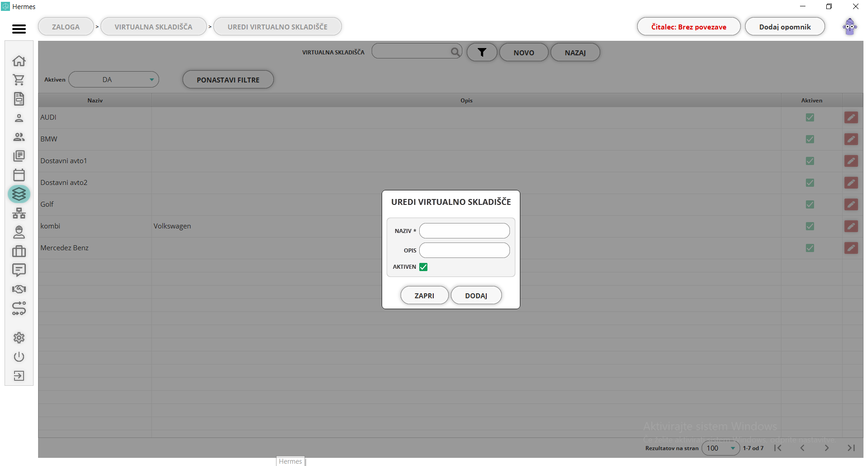The width and height of the screenshot is (868, 466).
Task: Open the route path sidebar icon
Action: point(19,308)
